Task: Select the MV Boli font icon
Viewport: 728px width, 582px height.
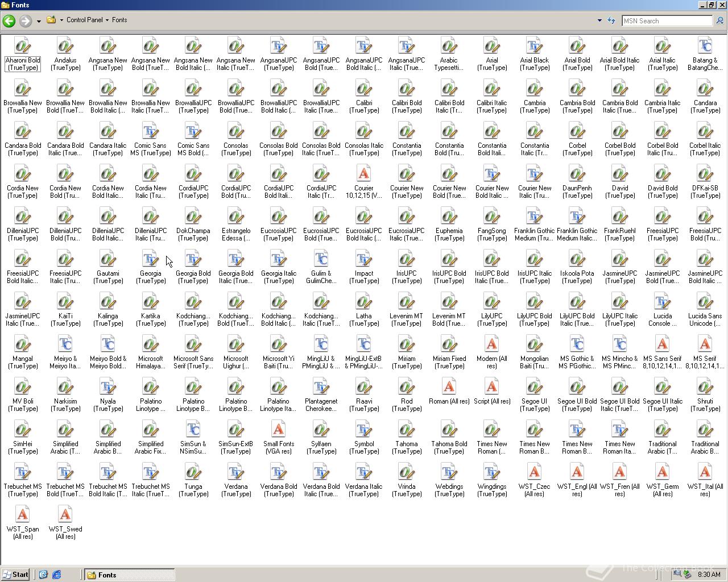Action: click(23, 386)
